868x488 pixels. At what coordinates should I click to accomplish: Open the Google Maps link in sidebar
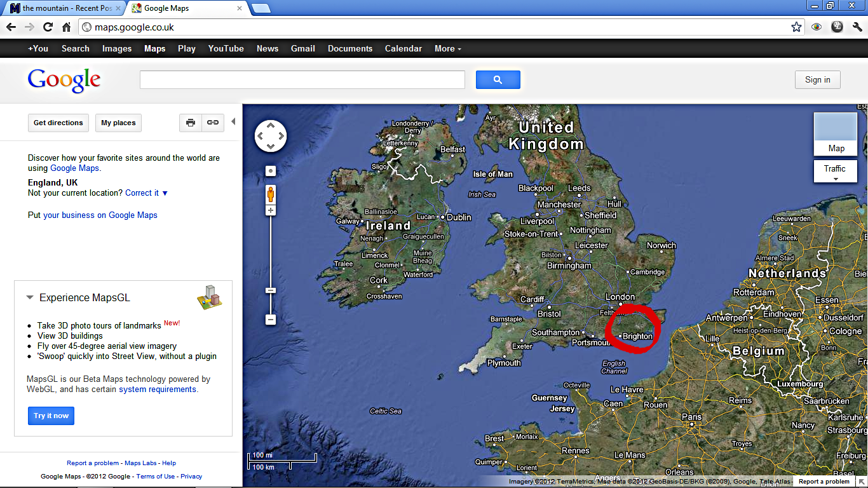click(x=74, y=168)
